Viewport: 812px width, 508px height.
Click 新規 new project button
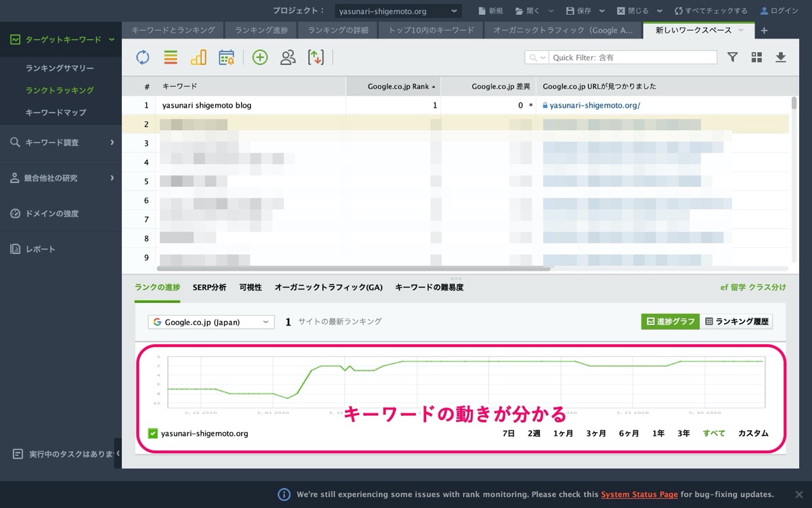491,11
